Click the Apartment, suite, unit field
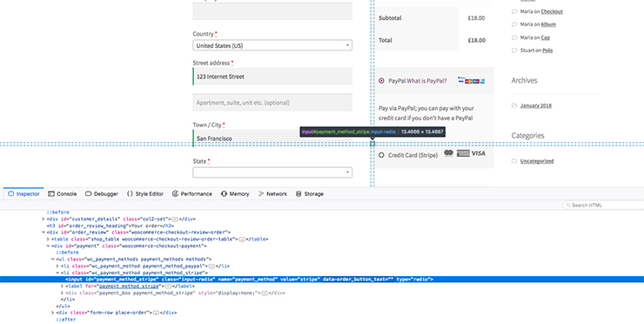This screenshot has height=324, width=644. (272, 103)
